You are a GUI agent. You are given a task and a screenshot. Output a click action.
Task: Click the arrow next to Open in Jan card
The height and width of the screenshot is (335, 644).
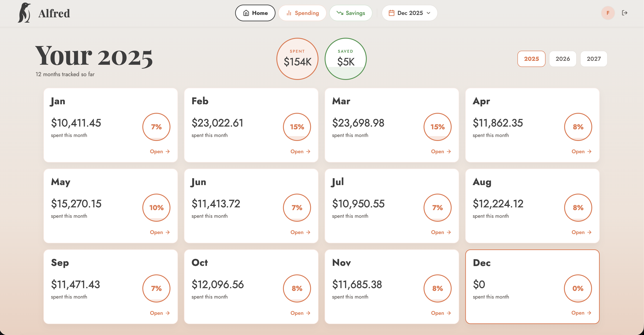click(168, 151)
